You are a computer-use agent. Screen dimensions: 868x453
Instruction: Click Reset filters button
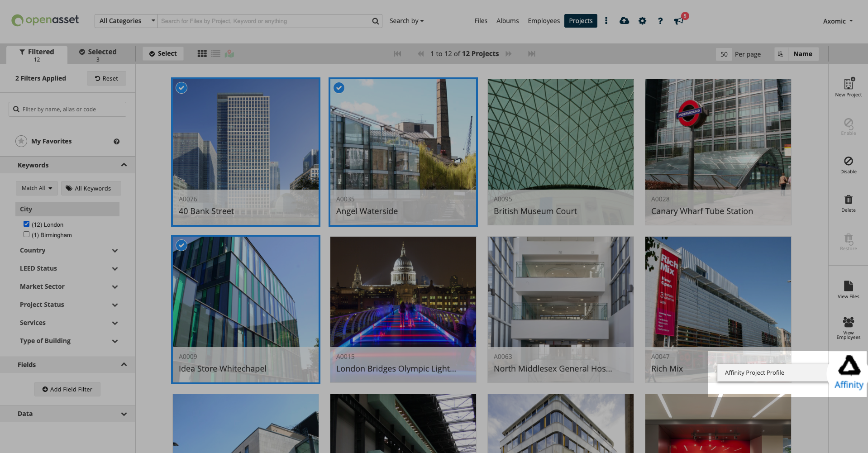(x=106, y=78)
